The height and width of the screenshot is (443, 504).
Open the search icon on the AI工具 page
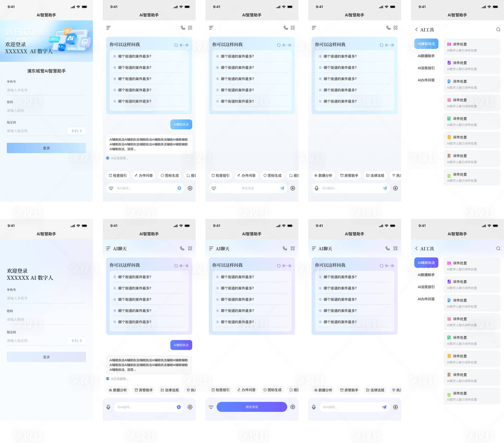(498, 30)
